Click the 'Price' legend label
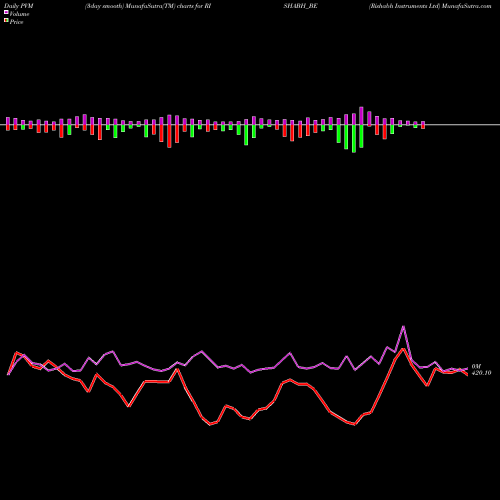The height and width of the screenshot is (500, 500). tap(16, 22)
